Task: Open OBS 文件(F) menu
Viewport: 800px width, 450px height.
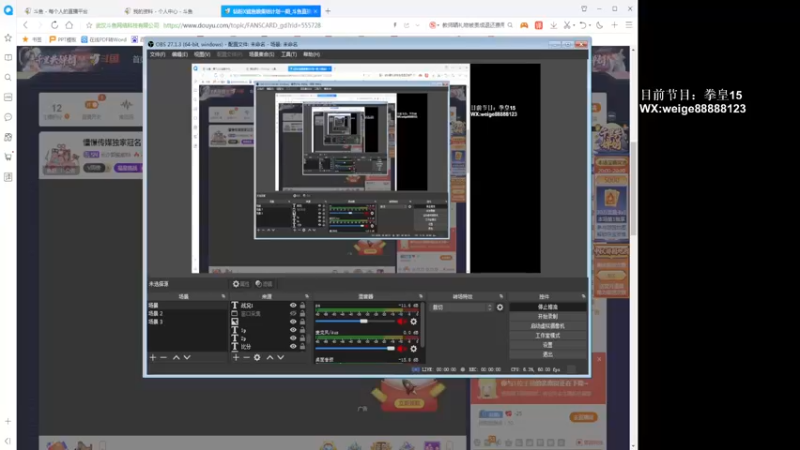Action: [158, 55]
